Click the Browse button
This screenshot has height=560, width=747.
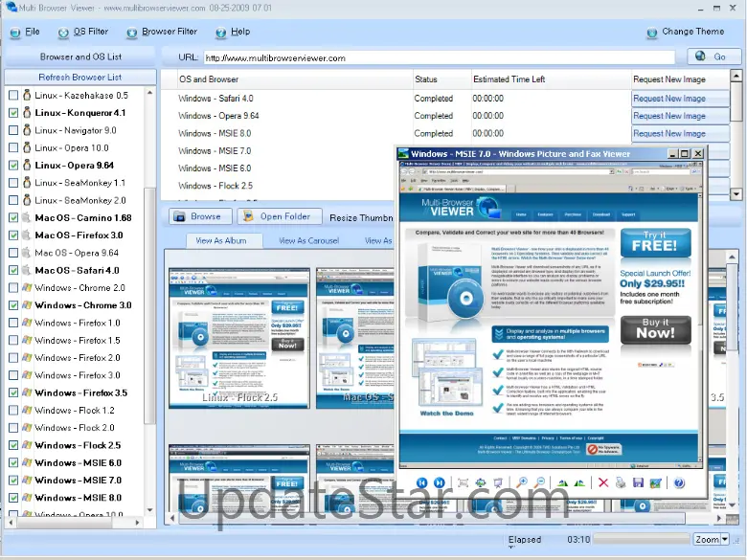200,216
